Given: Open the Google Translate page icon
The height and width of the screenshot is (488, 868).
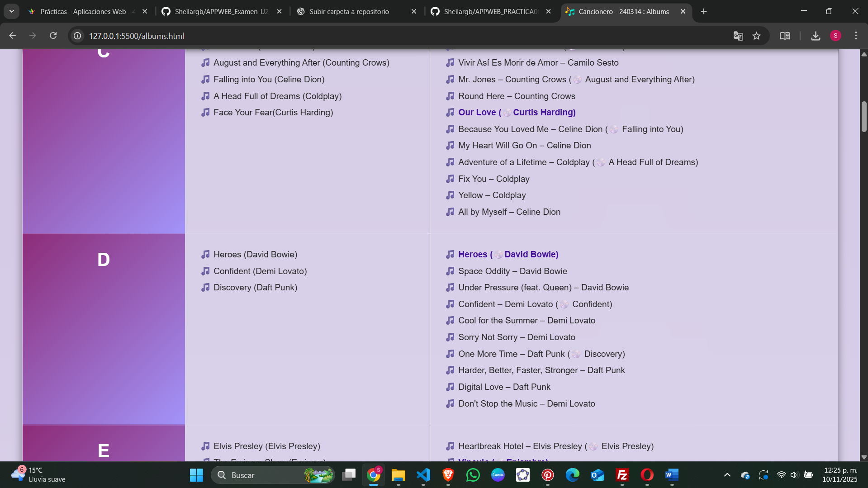Looking at the screenshot, I should (x=738, y=36).
